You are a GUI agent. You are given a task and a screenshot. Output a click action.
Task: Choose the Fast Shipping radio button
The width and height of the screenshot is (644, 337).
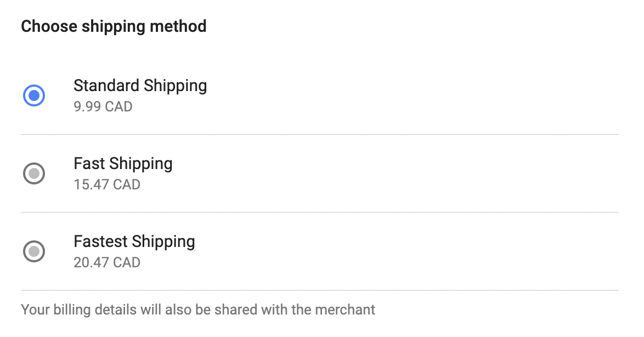(x=34, y=174)
